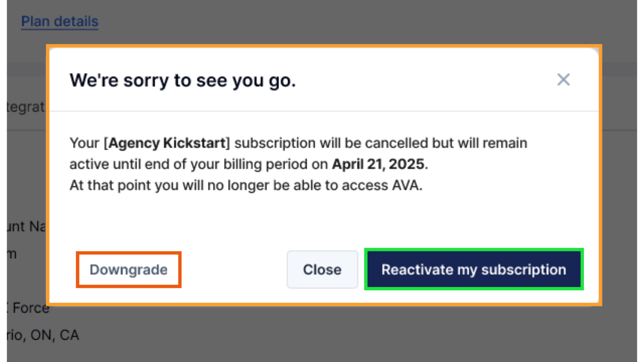The image size is (644, 362).
Task: Dismiss the cancellation modal via the close icon
Action: click(x=563, y=80)
